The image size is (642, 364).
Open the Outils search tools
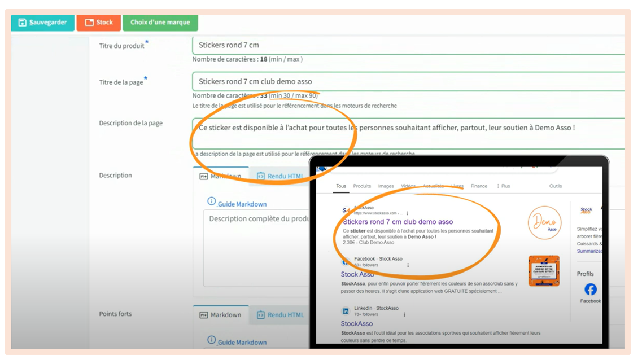tap(555, 186)
